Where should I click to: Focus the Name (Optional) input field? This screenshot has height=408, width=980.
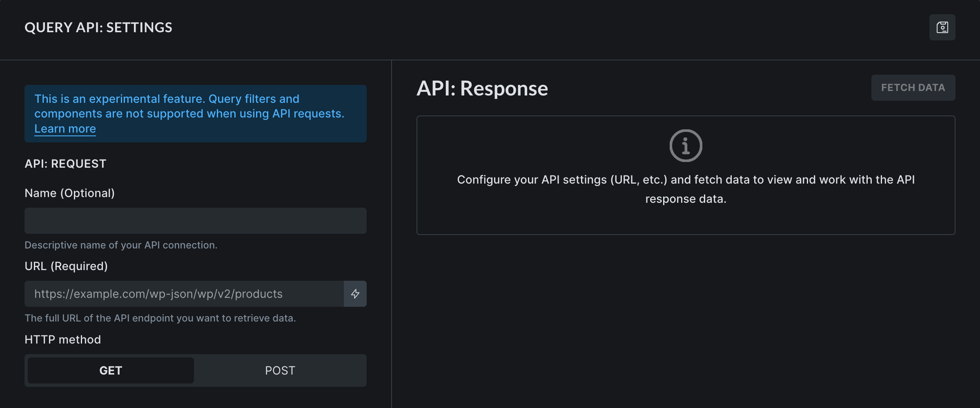pos(195,221)
